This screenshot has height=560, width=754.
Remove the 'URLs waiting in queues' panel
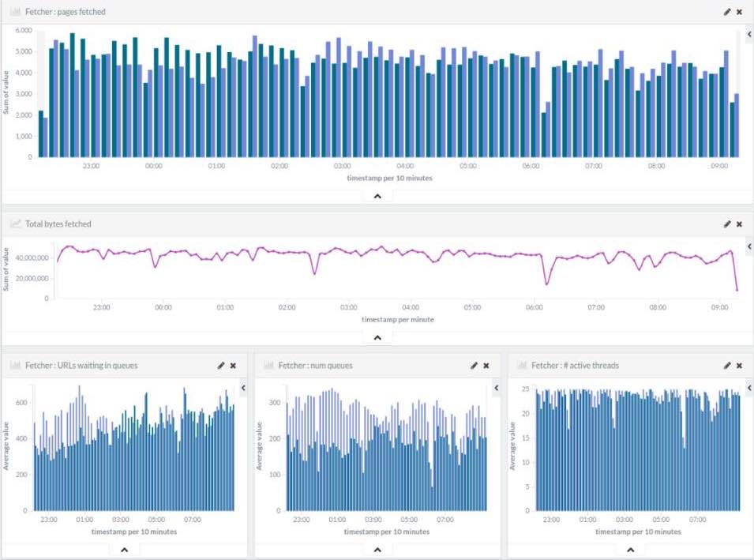tap(233, 366)
